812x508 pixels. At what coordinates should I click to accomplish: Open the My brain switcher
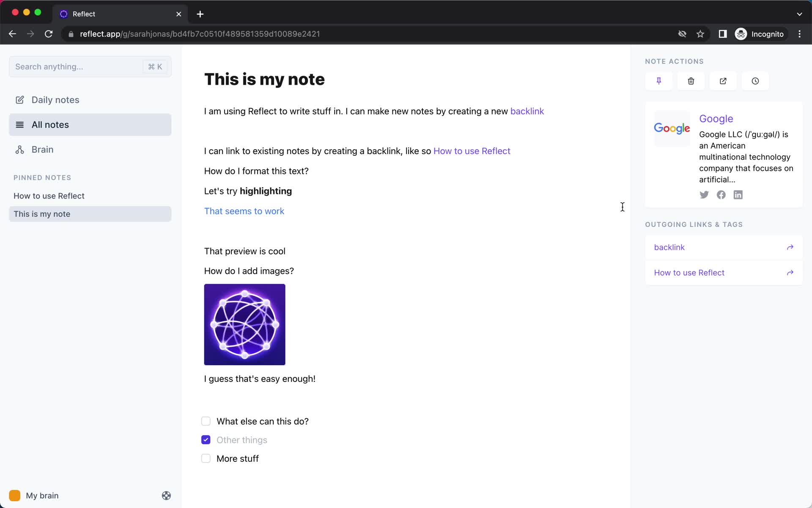pyautogui.click(x=34, y=495)
